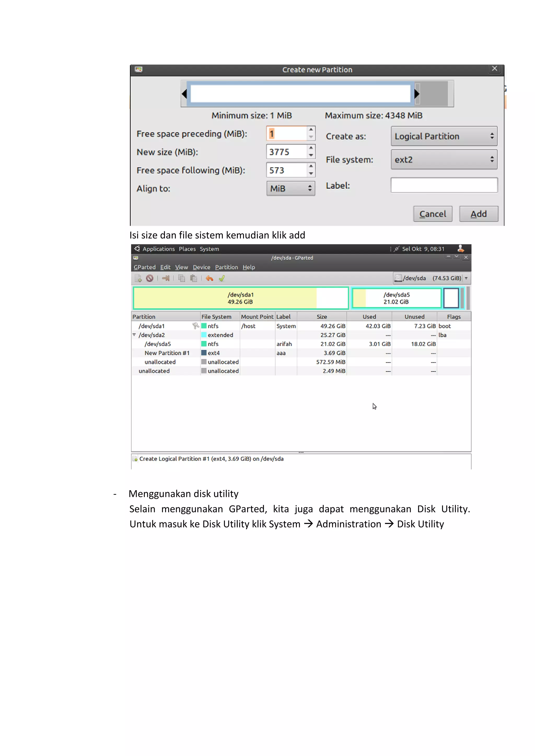Open the Partition menu
Screen dimensions: 535x756
click(x=226, y=267)
